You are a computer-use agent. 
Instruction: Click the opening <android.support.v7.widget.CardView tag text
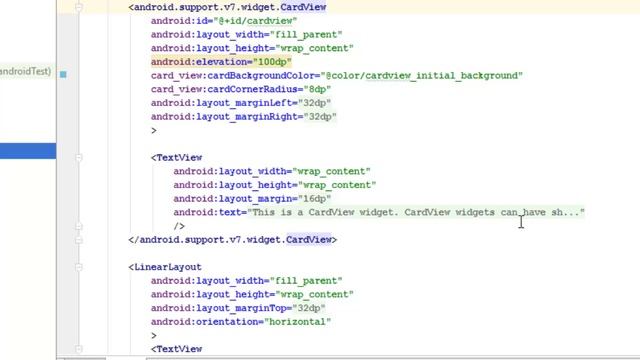[x=227, y=7]
